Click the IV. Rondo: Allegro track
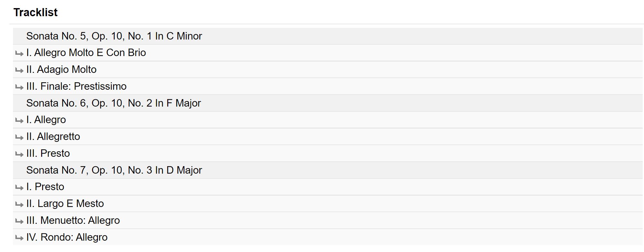The image size is (644, 252). 67,237
